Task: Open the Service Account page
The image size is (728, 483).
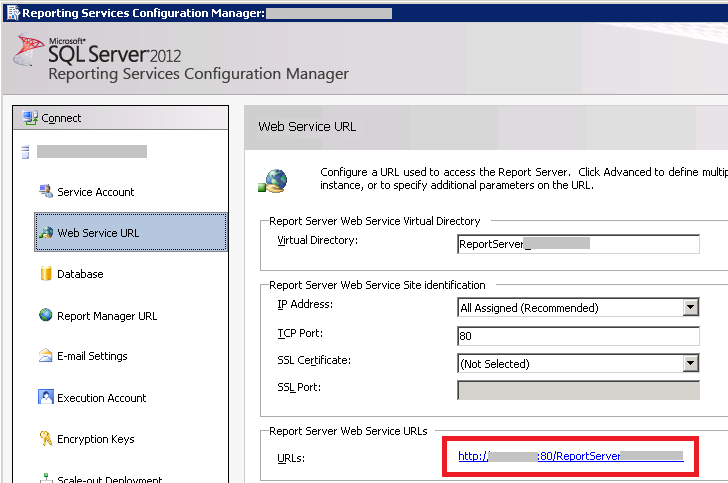Action: point(96,192)
